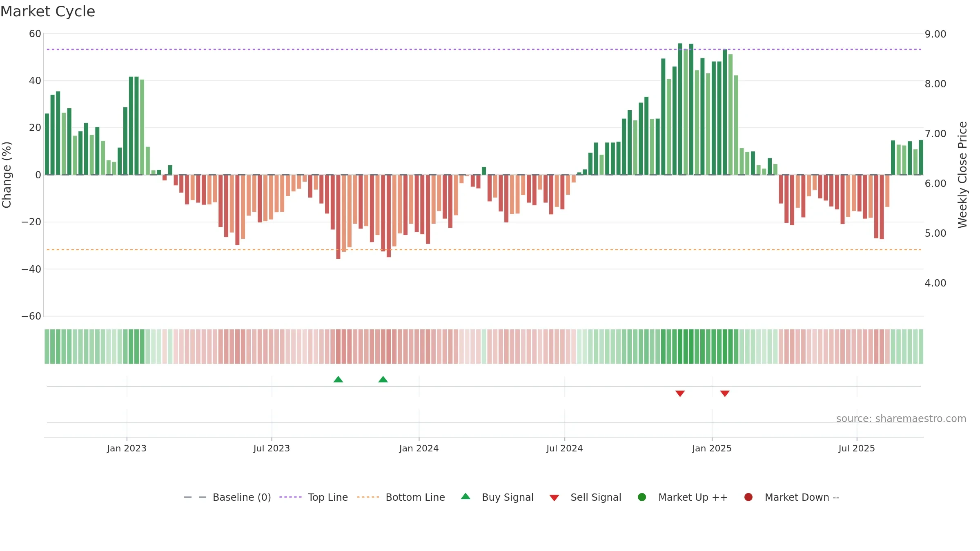Click the first green buy signal marker before Oct 2023

click(x=338, y=380)
